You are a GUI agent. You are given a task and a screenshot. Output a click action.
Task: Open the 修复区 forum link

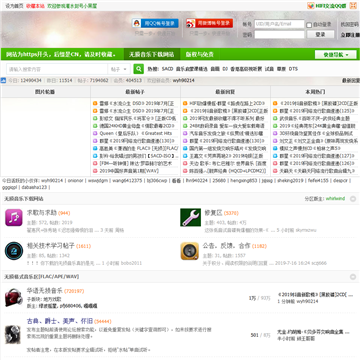coord(212,213)
